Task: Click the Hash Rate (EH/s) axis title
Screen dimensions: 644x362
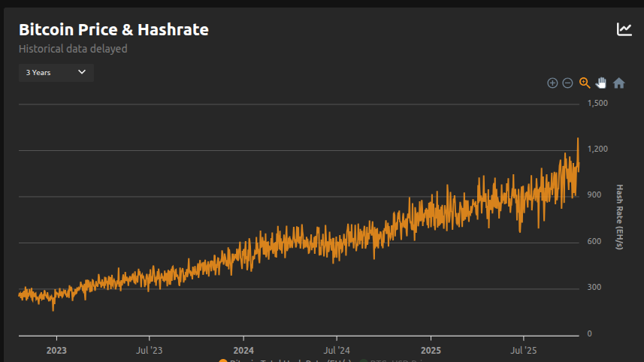Action: click(x=619, y=217)
